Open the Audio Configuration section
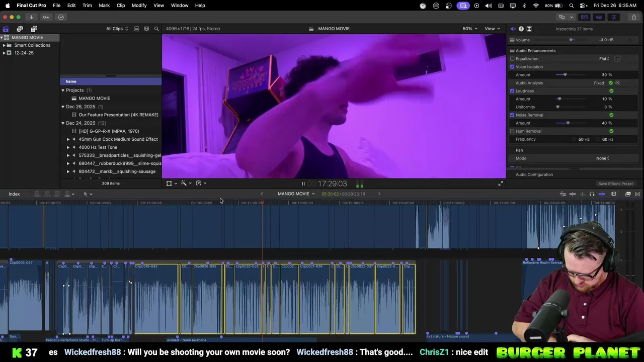The image size is (644, 362). pyautogui.click(x=534, y=174)
